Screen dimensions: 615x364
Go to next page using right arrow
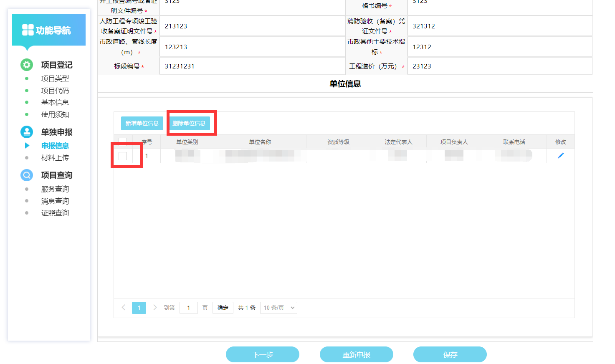pos(155,308)
